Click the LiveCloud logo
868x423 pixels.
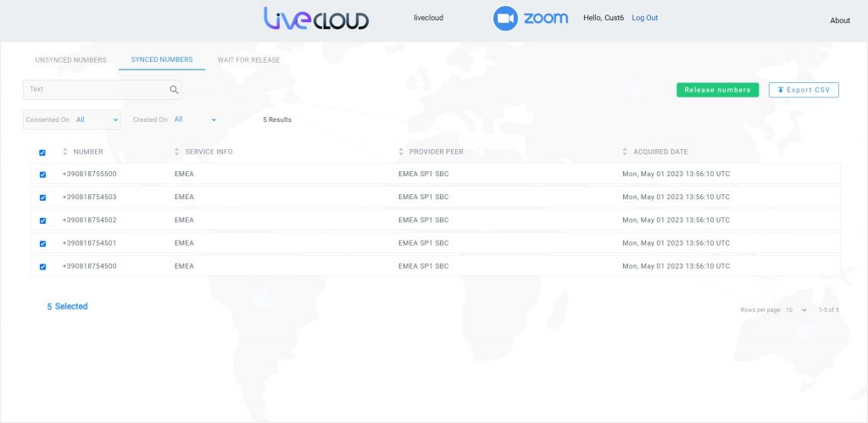(x=315, y=19)
